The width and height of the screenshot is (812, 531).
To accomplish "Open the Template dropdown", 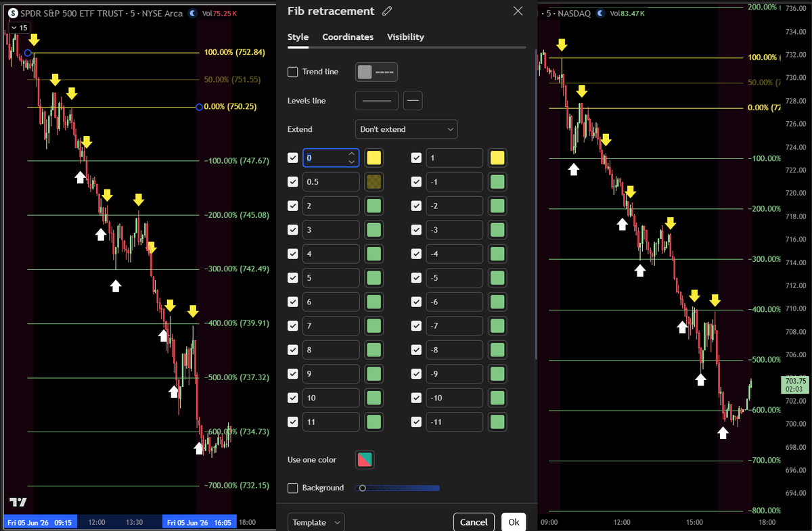I will tap(316, 522).
